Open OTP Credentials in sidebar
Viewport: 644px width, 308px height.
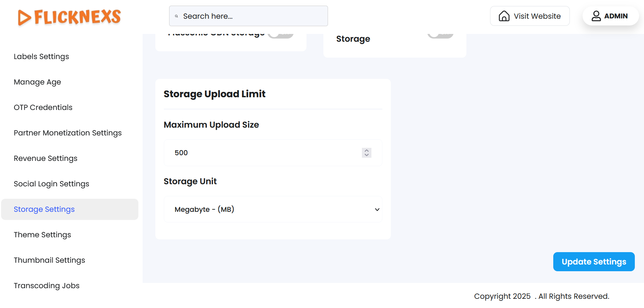[43, 107]
